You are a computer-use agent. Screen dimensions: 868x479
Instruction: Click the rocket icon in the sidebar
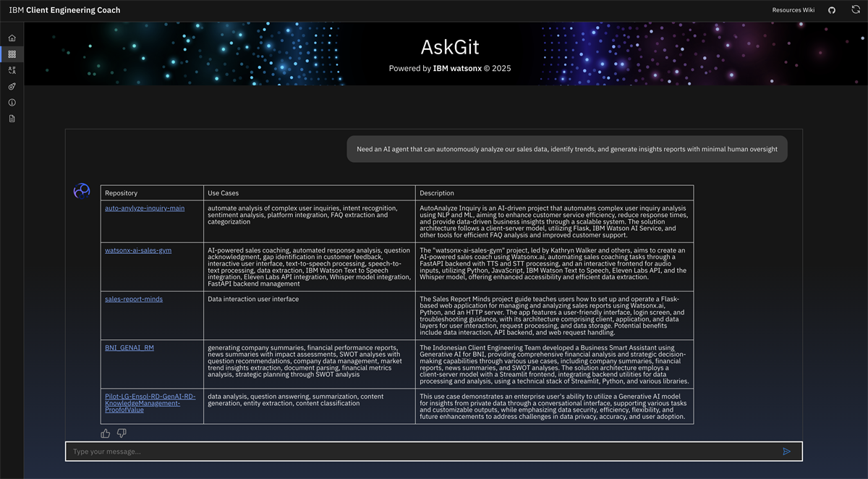(12, 86)
